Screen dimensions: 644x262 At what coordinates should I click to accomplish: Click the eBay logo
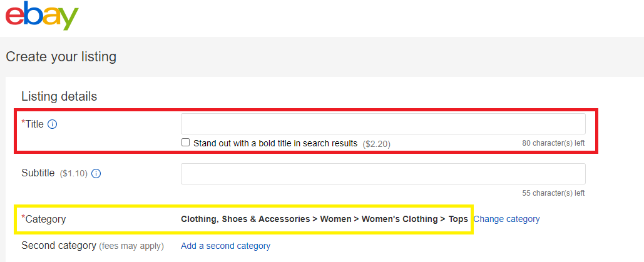tap(42, 16)
